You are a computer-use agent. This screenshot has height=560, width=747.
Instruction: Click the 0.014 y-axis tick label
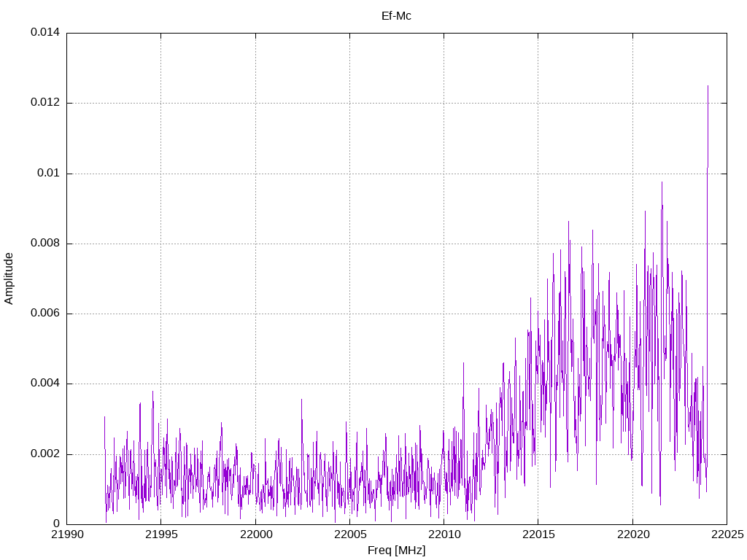click(44, 33)
